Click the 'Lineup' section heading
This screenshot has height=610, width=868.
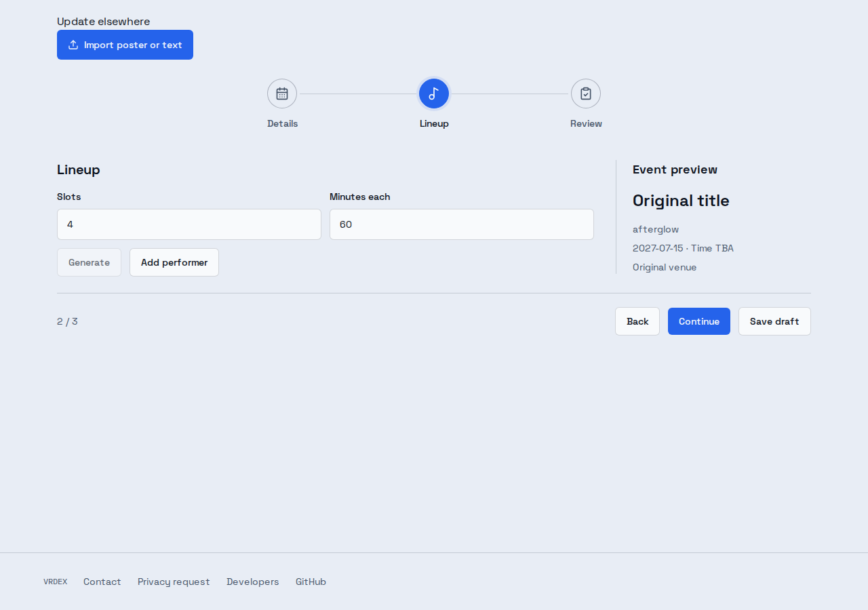79,169
